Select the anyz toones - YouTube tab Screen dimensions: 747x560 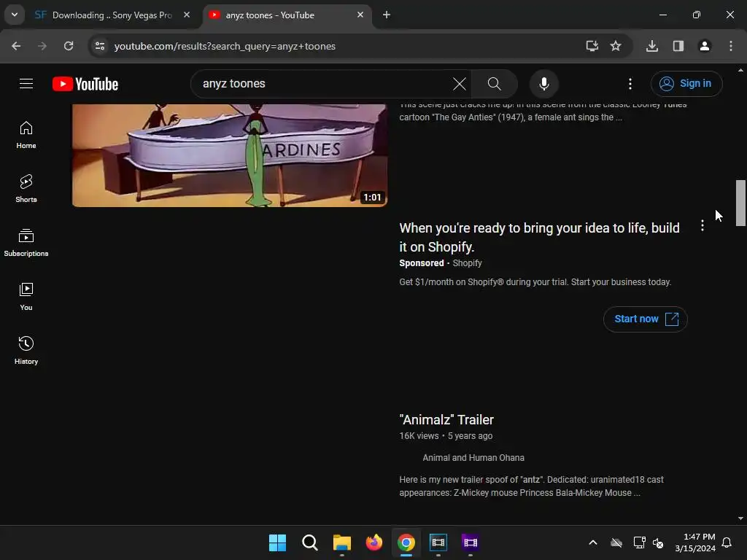coord(286,15)
